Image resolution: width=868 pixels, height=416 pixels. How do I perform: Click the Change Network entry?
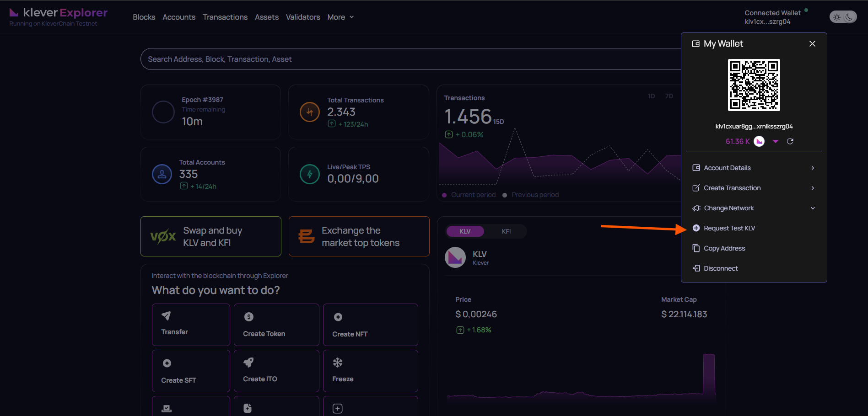coord(754,208)
